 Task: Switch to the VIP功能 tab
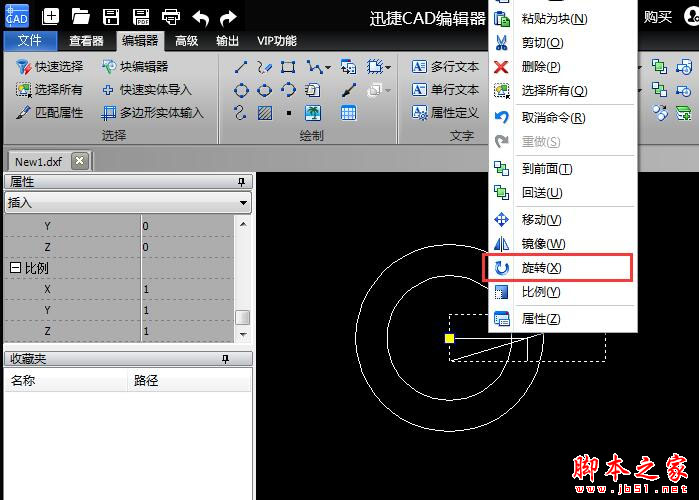(276, 41)
